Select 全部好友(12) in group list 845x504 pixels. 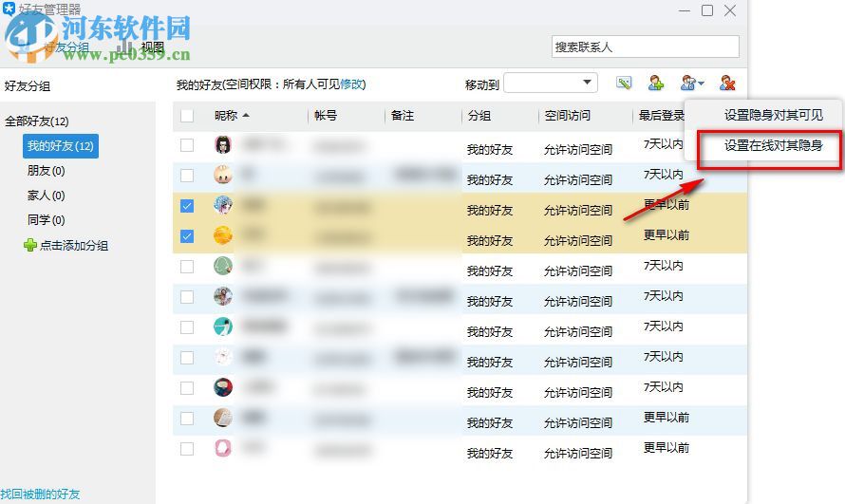37,121
